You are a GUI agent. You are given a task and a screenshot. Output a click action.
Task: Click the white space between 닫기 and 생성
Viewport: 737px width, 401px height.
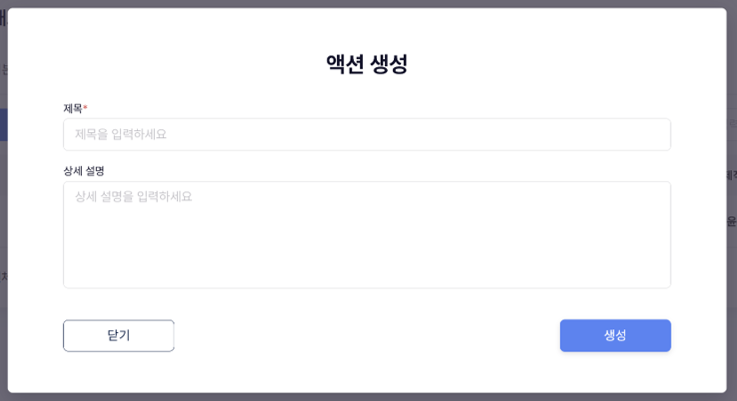(x=366, y=335)
